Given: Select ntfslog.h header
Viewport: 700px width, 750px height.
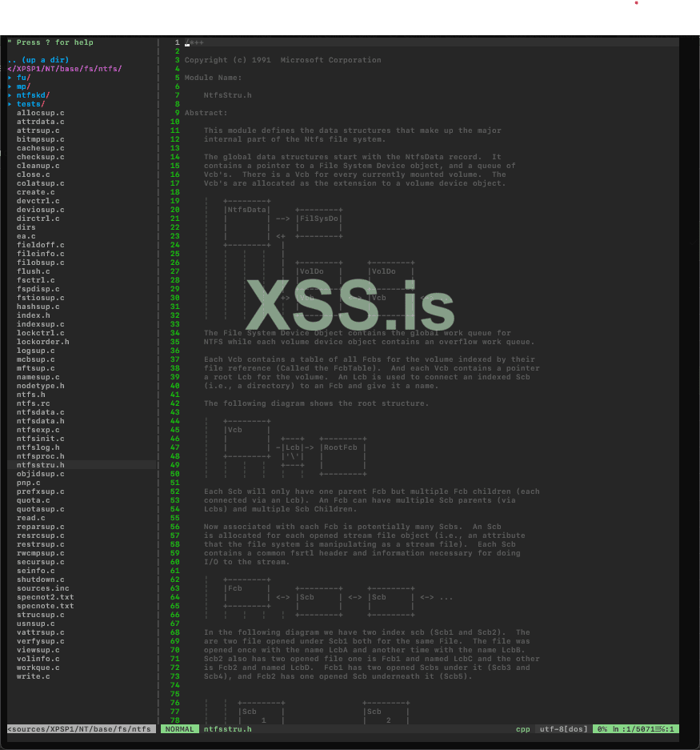Looking at the screenshot, I should (x=38, y=447).
